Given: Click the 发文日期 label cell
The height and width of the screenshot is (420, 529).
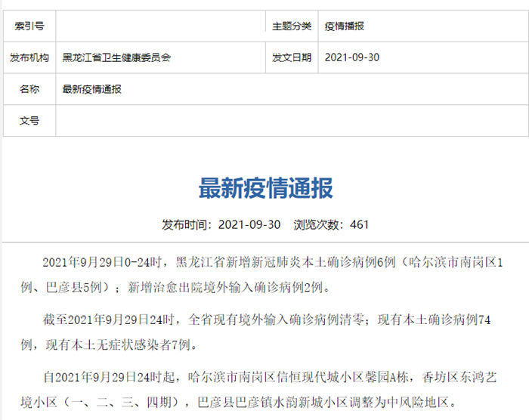Looking at the screenshot, I should point(292,57).
